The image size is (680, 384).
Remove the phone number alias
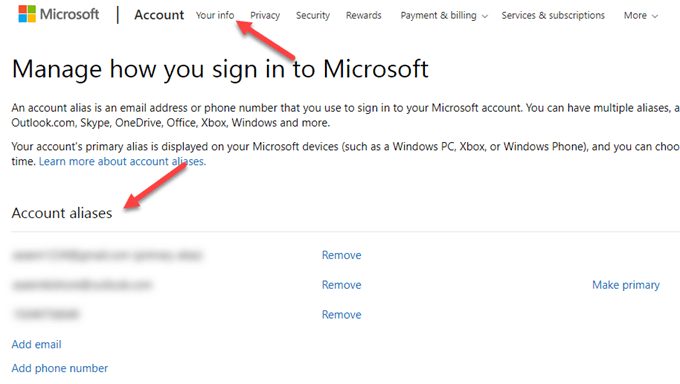pos(341,315)
